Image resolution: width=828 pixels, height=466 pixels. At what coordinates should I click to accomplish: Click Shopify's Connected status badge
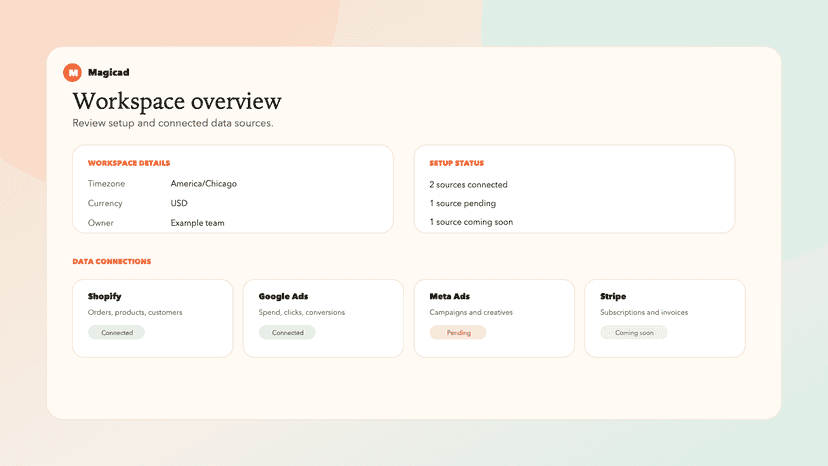click(x=116, y=332)
